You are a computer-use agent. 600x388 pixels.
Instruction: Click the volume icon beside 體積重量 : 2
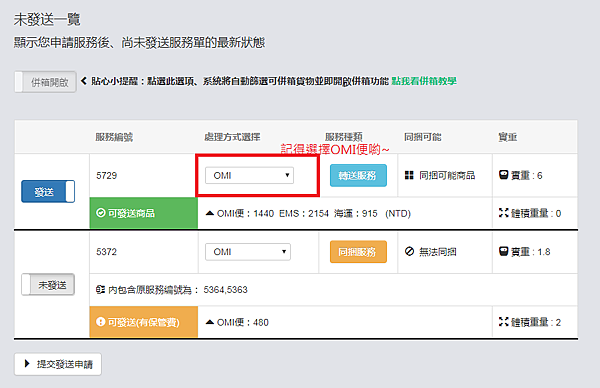[503, 322]
